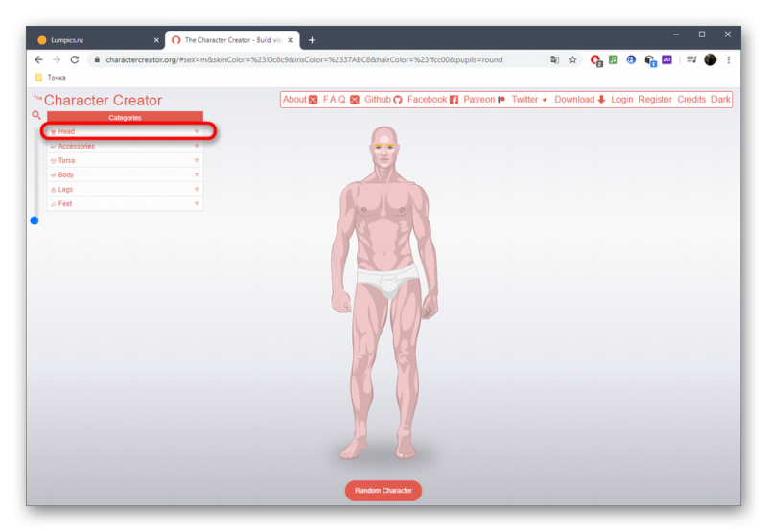This screenshot has width=767, height=532.
Task: Click the Categories header bar
Action: [x=125, y=117]
